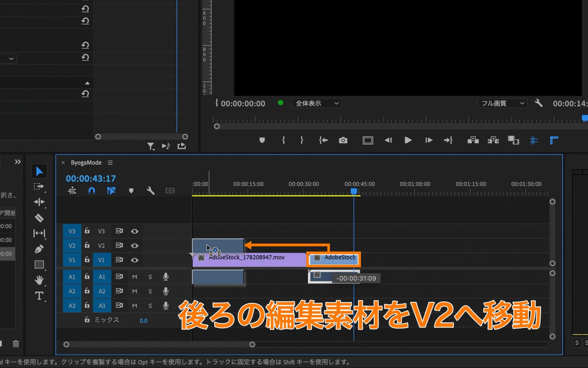Toggle V2 track output eye
This screenshot has height=368, width=588.
pyautogui.click(x=135, y=246)
